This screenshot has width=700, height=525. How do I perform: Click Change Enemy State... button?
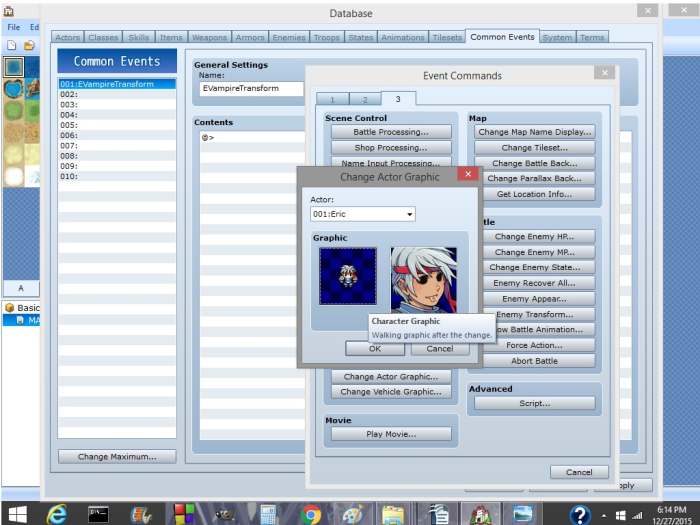click(534, 267)
